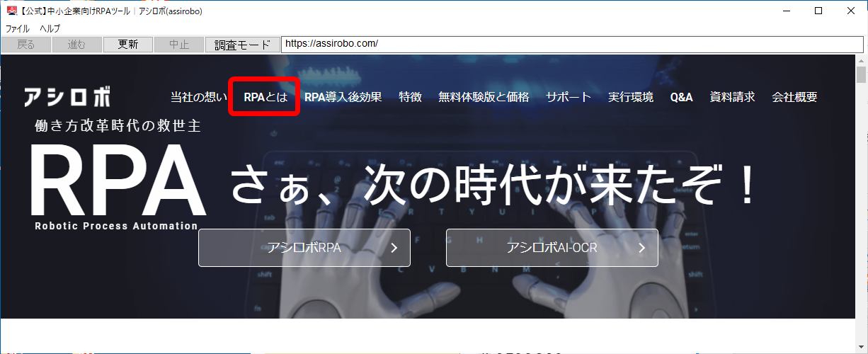Open the 当社の想い page link
868x354 pixels.
pyautogui.click(x=199, y=98)
